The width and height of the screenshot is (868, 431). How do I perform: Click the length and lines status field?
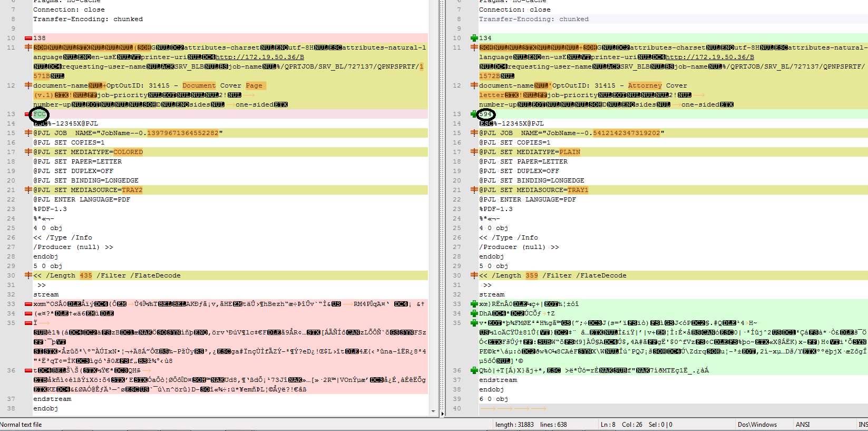(x=531, y=425)
